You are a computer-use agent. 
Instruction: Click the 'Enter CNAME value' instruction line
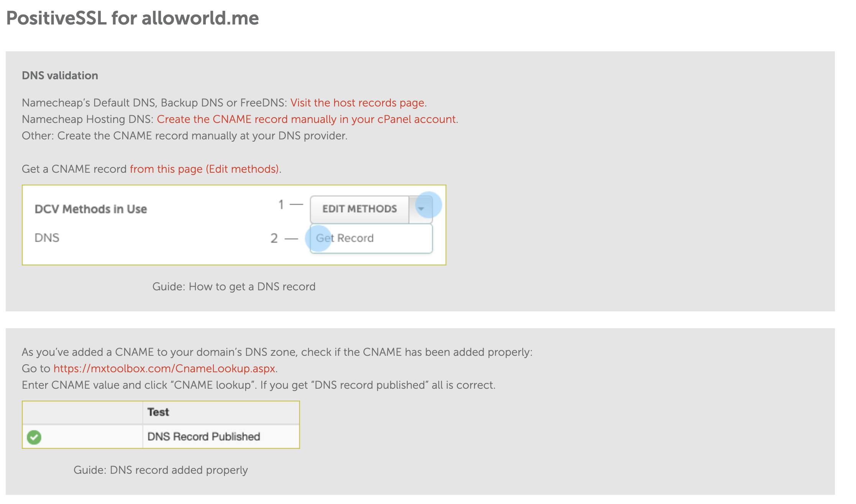pyautogui.click(x=258, y=385)
